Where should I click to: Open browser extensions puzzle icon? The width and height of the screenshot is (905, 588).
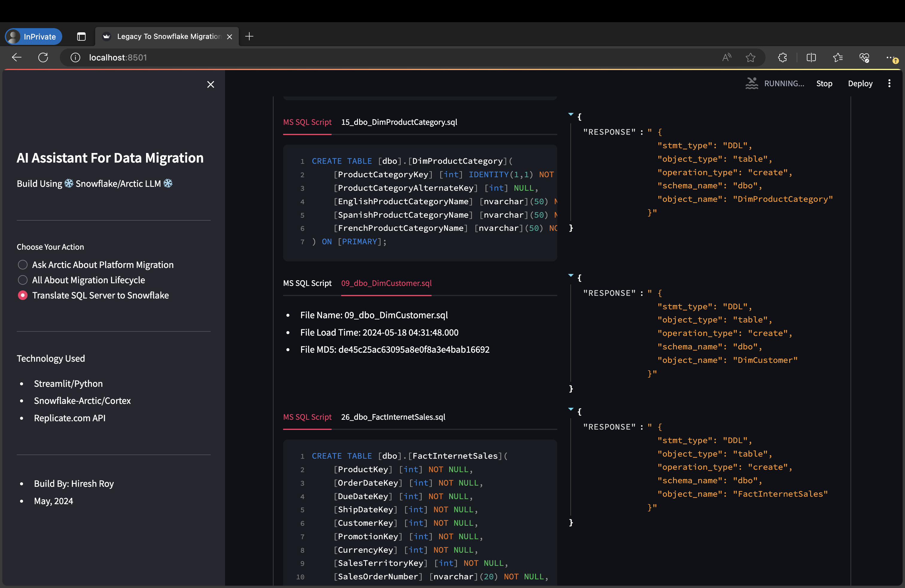pyautogui.click(x=782, y=57)
